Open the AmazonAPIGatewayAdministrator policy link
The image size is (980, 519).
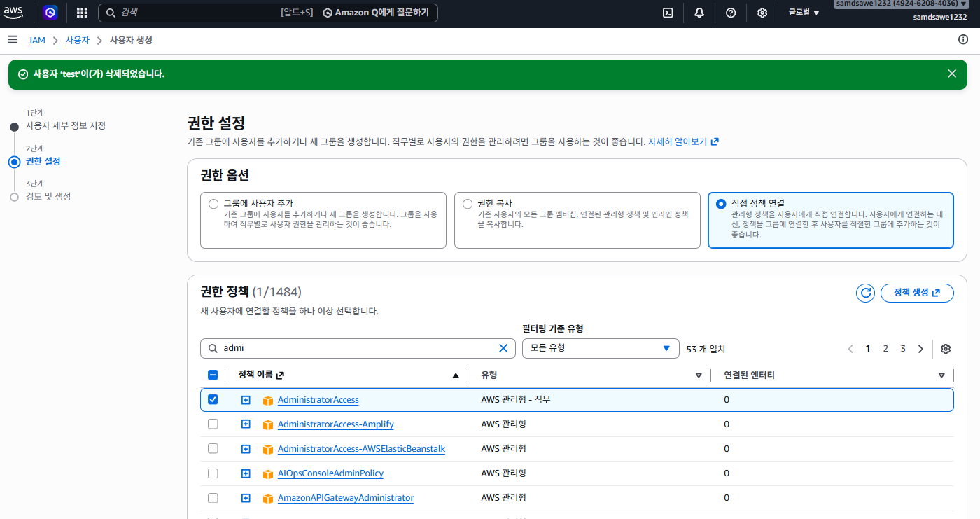click(346, 498)
